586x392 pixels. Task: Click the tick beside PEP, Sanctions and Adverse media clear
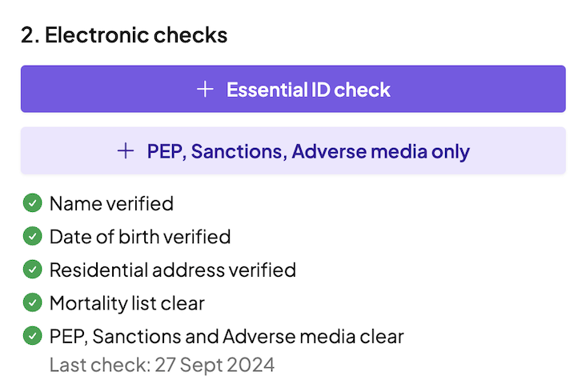(33, 337)
